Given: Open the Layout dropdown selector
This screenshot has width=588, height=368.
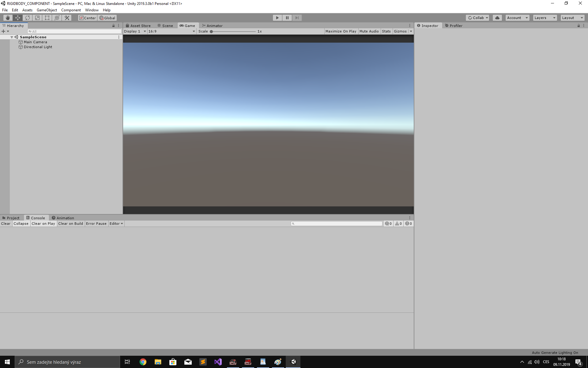Looking at the screenshot, I should point(572,17).
